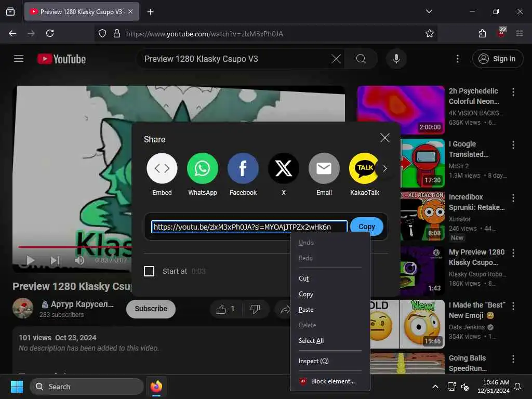Seek on the red video progress bar
The height and width of the screenshot is (399, 532).
(75, 247)
